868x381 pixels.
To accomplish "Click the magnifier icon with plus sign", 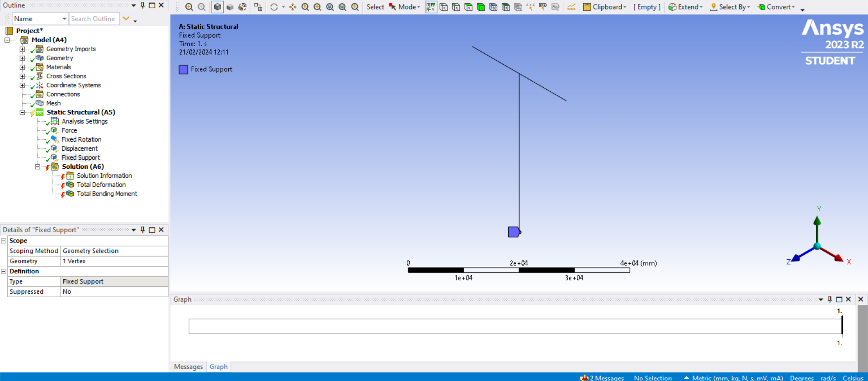I will [318, 7].
